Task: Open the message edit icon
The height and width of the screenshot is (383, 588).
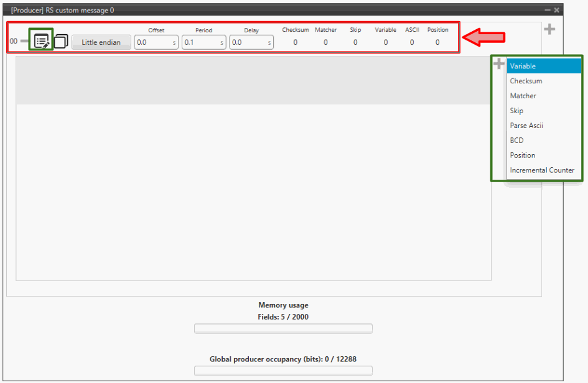Action: coord(42,42)
